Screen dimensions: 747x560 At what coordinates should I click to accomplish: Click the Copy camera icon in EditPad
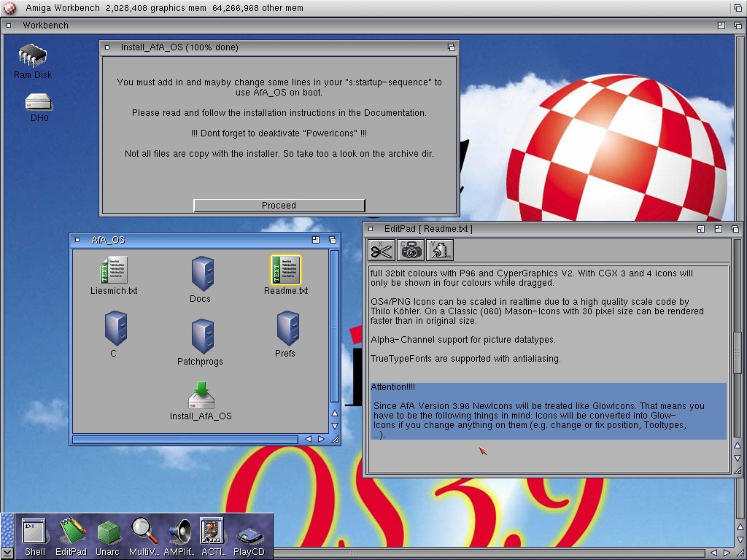point(411,250)
